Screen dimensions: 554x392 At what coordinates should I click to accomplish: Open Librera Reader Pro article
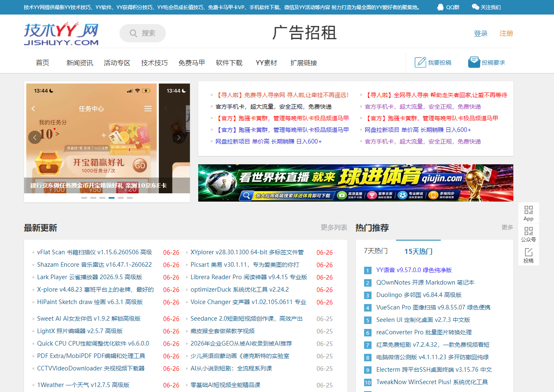[249, 277]
